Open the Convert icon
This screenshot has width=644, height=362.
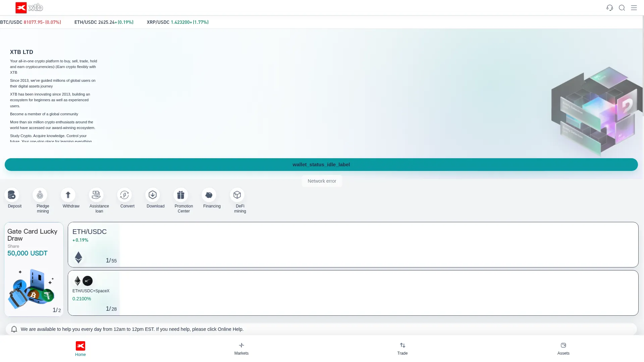point(124,195)
